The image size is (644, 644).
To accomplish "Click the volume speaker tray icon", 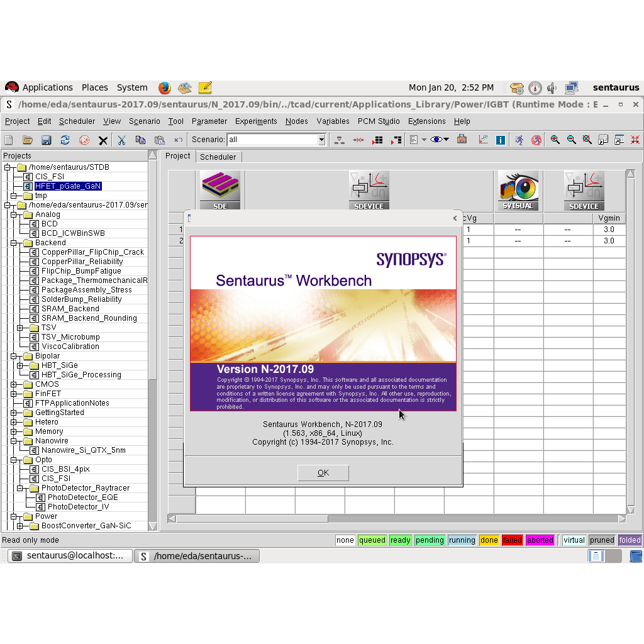I will tap(552, 88).
